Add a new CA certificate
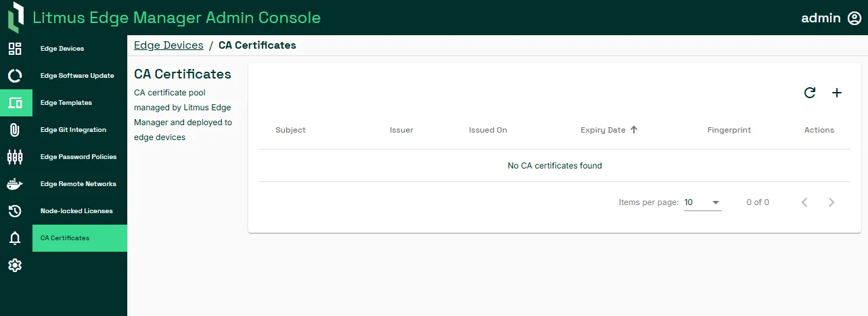868x316 pixels. (837, 93)
